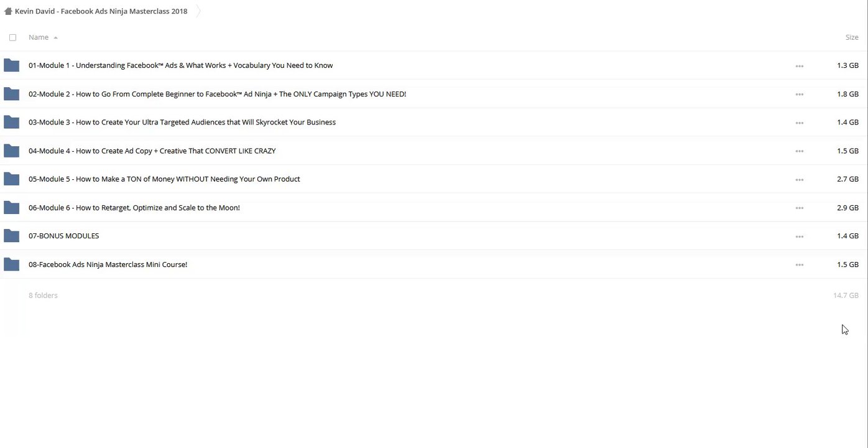Sort the list by the Name column
The height and width of the screenshot is (448, 868).
pyautogui.click(x=39, y=37)
